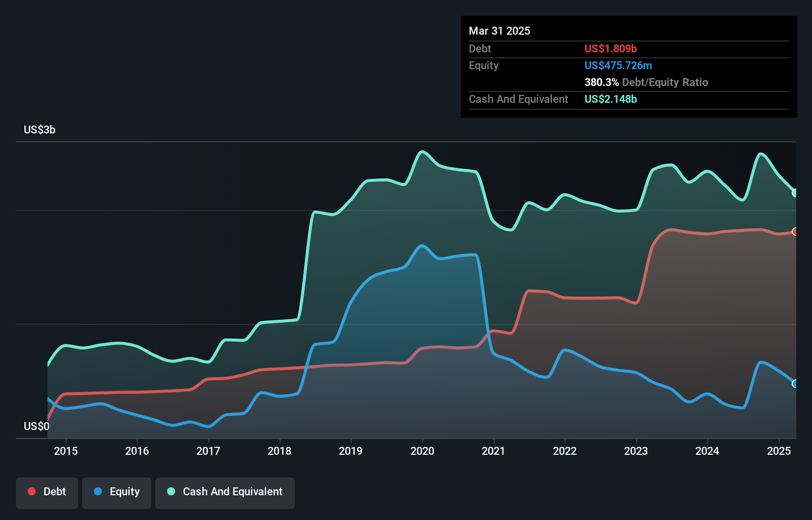
Task: Click the 2018 x-axis label
Action: tap(279, 451)
